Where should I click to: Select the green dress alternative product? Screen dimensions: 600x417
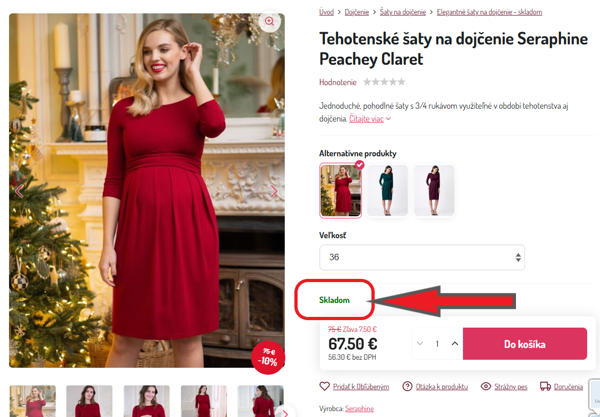coord(387,190)
